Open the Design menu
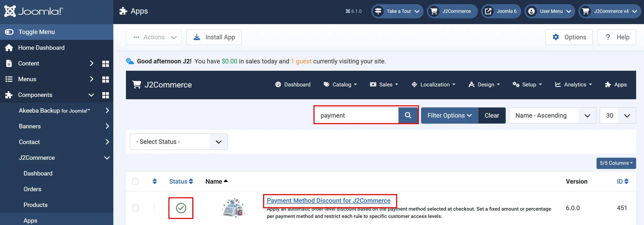644x225 pixels. (484, 85)
